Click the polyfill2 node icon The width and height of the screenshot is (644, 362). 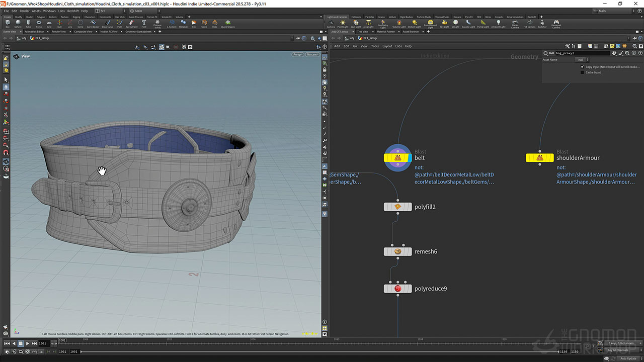[x=397, y=207]
